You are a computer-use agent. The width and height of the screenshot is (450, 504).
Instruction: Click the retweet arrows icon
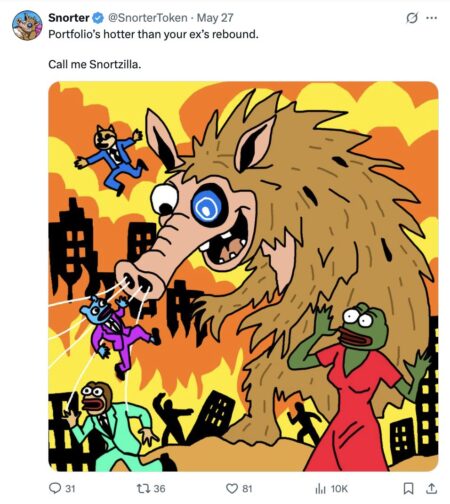(144, 488)
